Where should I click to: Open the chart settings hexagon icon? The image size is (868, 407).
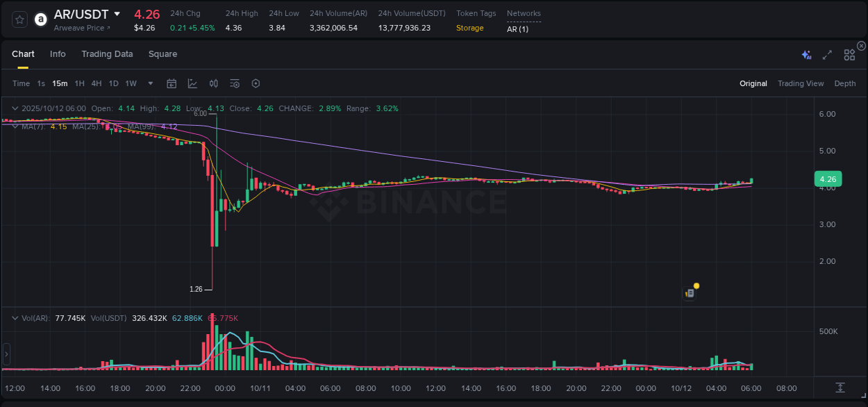[x=256, y=83]
